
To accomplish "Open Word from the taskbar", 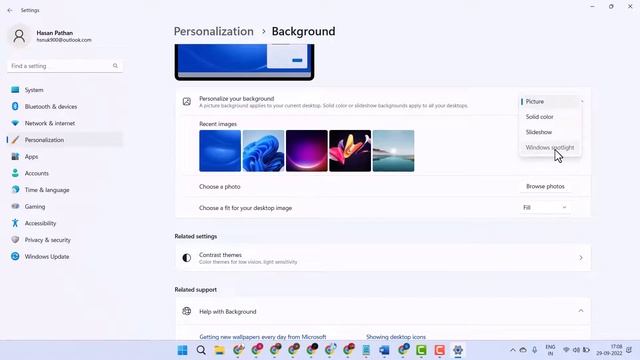I will click(x=384, y=350).
